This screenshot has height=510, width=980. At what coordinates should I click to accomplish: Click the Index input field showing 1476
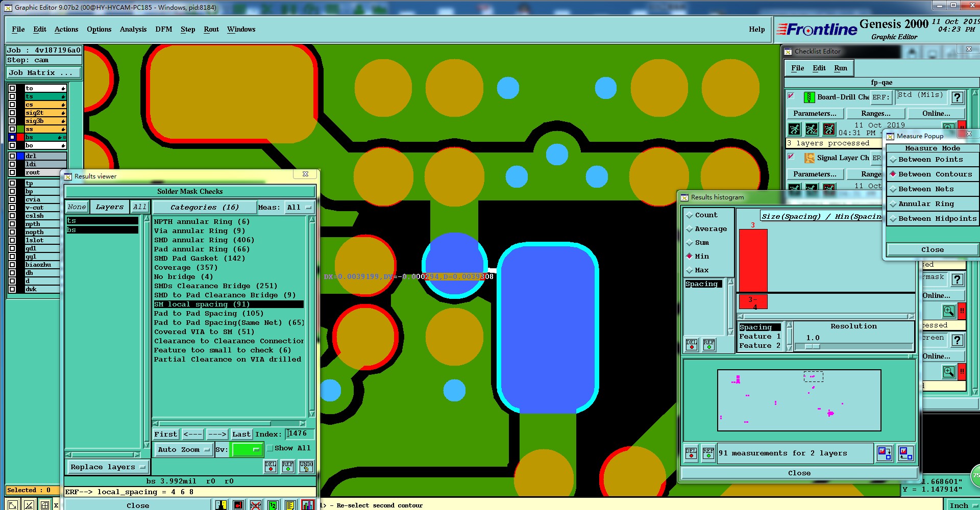click(x=300, y=433)
